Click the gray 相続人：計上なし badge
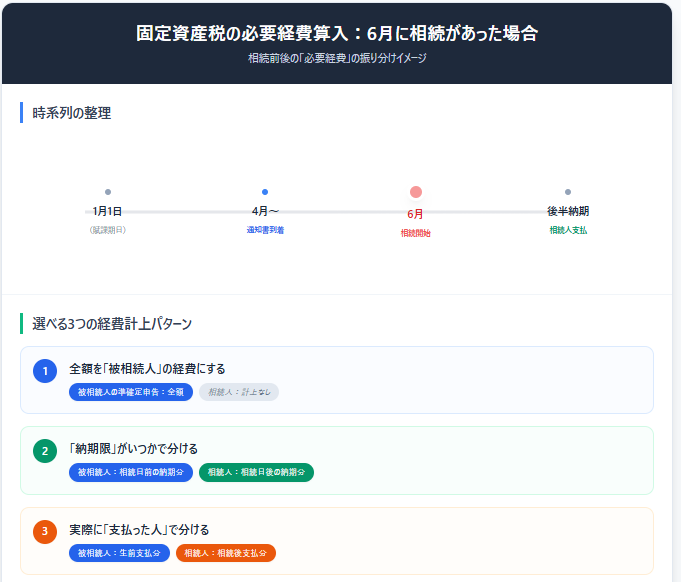Image resolution: width=681 pixels, height=582 pixels. [x=239, y=392]
